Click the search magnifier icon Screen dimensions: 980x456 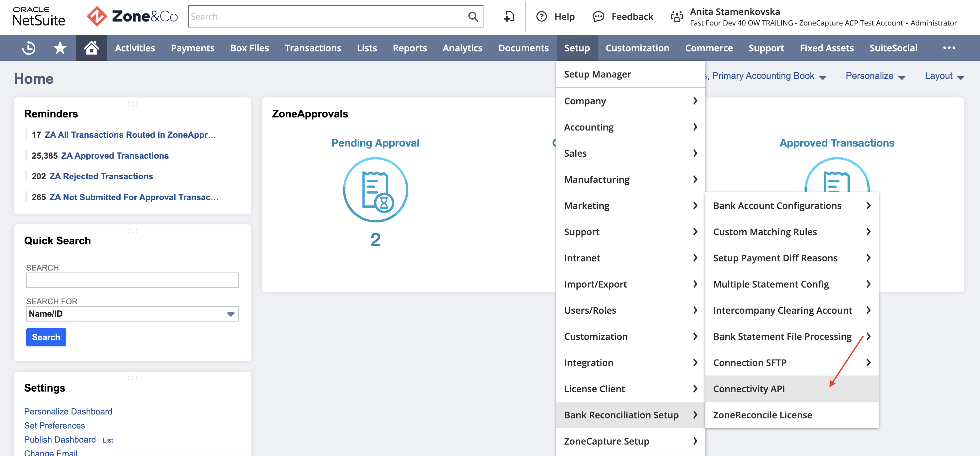pos(473,16)
